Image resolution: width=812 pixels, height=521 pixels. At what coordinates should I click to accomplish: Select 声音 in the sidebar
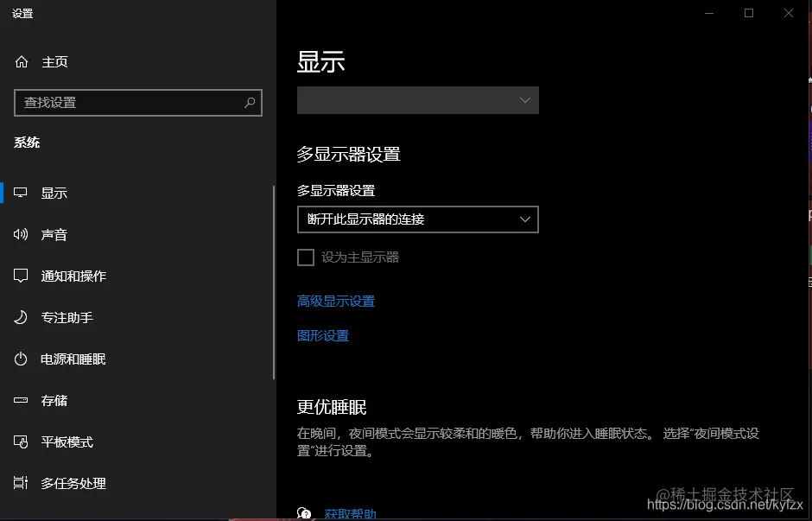tap(54, 235)
